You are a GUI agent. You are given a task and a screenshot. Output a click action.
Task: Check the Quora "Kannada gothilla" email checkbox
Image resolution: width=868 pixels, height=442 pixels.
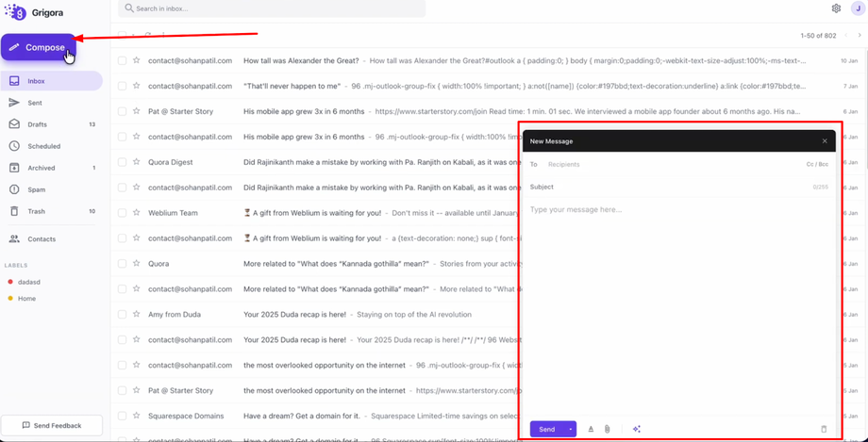[123, 264]
